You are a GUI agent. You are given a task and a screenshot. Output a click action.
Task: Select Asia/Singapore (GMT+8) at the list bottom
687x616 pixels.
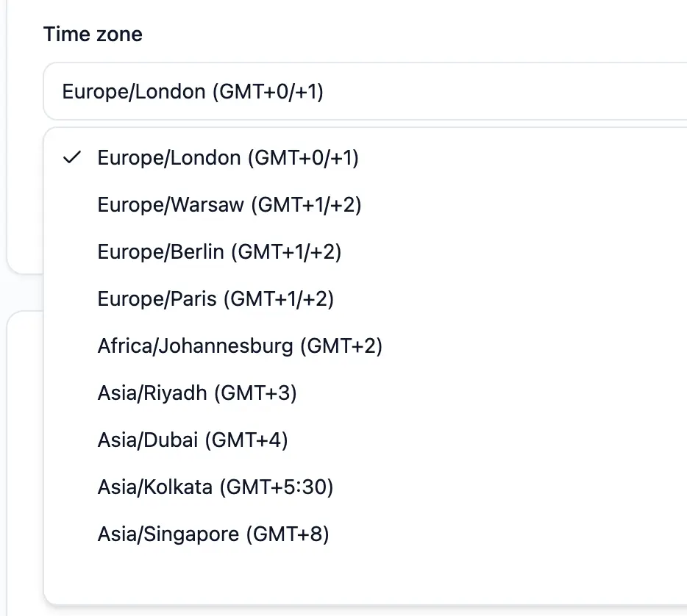[x=214, y=534]
